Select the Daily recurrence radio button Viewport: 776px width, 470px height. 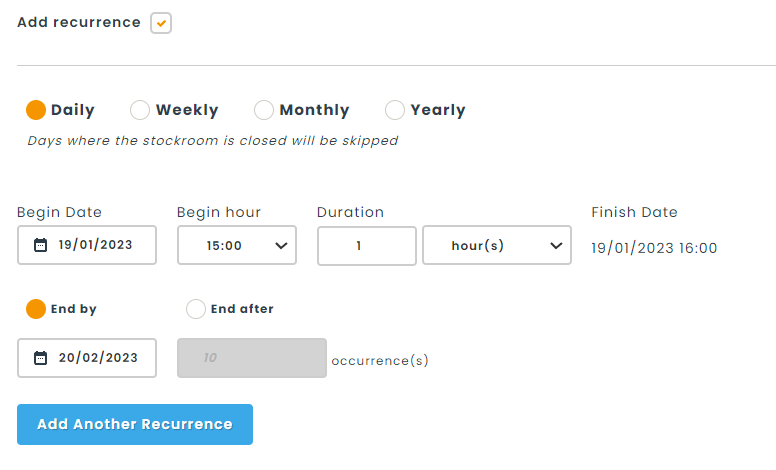(36, 110)
